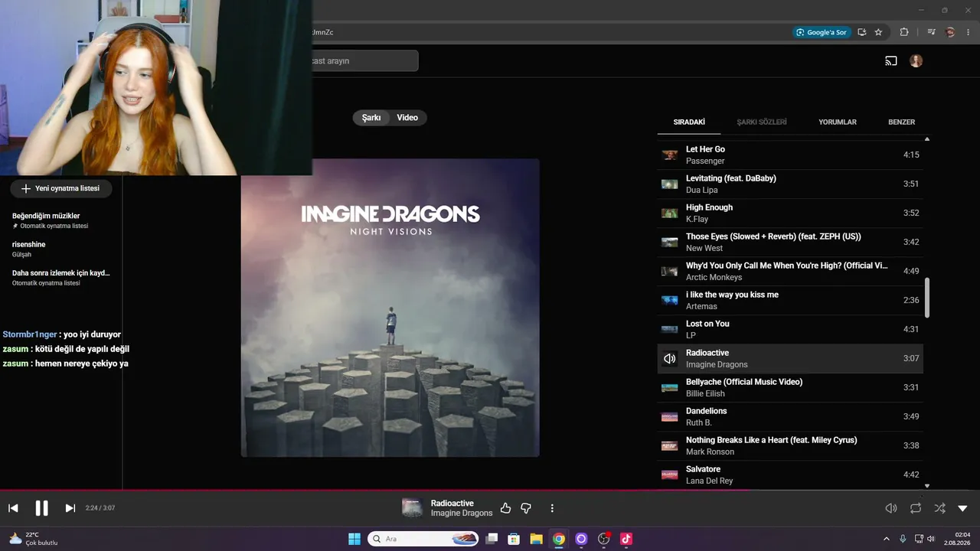Viewport: 980px width, 551px height.
Task: Click the install app icon in address bar
Action: click(862, 32)
